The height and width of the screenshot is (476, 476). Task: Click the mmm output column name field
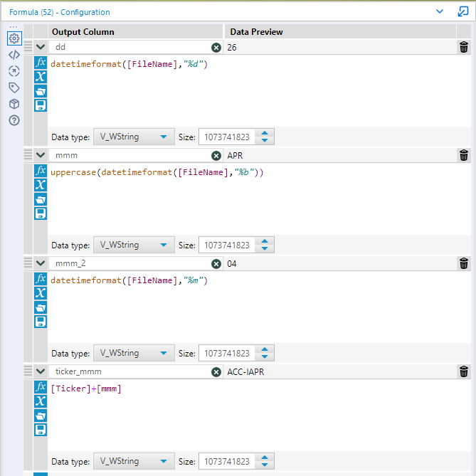pos(130,155)
